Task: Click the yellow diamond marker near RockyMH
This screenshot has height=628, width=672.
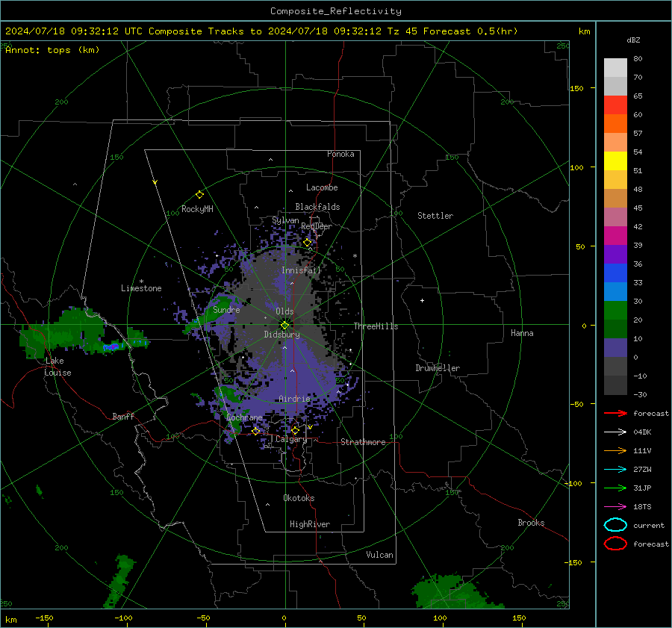Action: pos(199,195)
